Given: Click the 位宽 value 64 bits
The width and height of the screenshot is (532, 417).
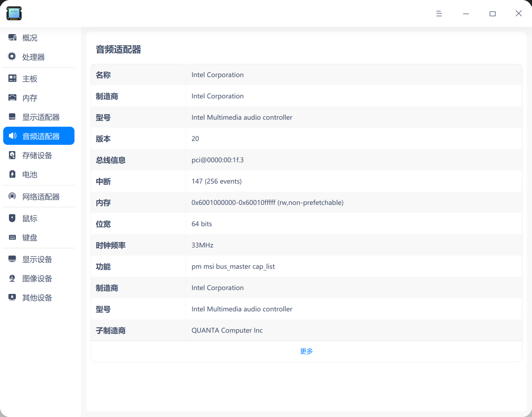Looking at the screenshot, I should coord(202,224).
